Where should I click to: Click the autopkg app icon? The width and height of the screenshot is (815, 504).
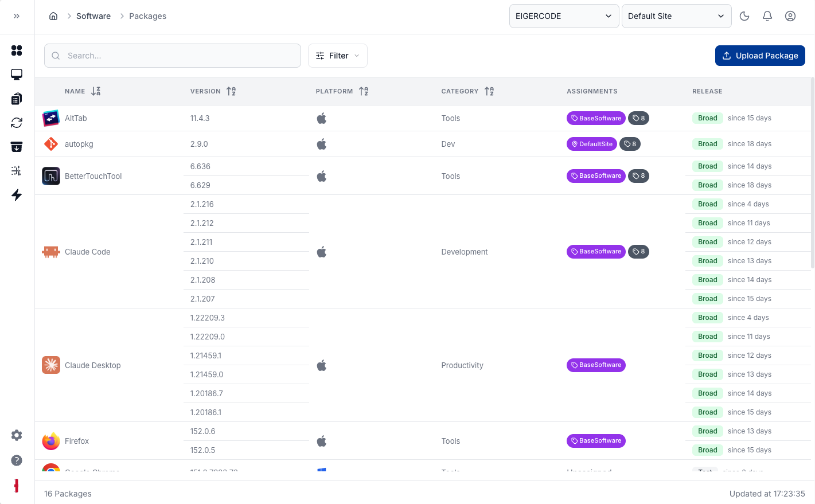click(51, 144)
